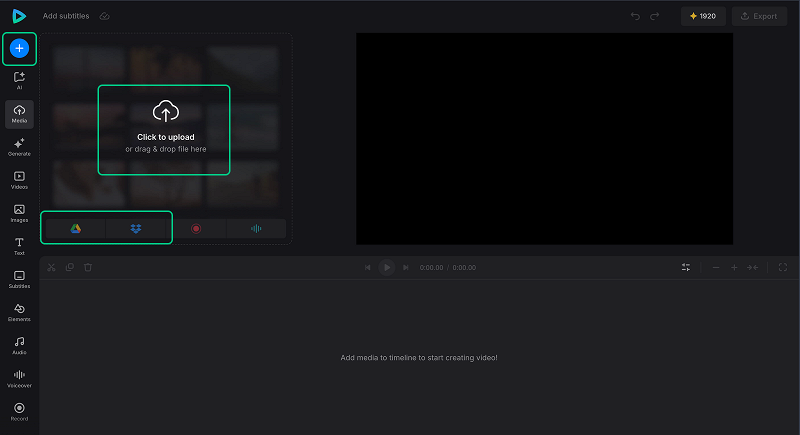Skip to the previous frame
Viewport: 800px width, 435px height.
[x=367, y=267]
